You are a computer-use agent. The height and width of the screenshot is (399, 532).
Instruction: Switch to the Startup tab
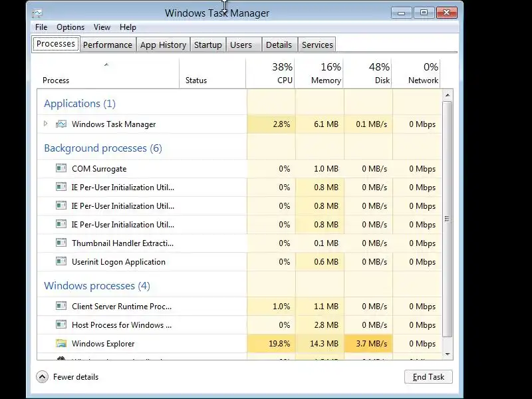pyautogui.click(x=208, y=45)
